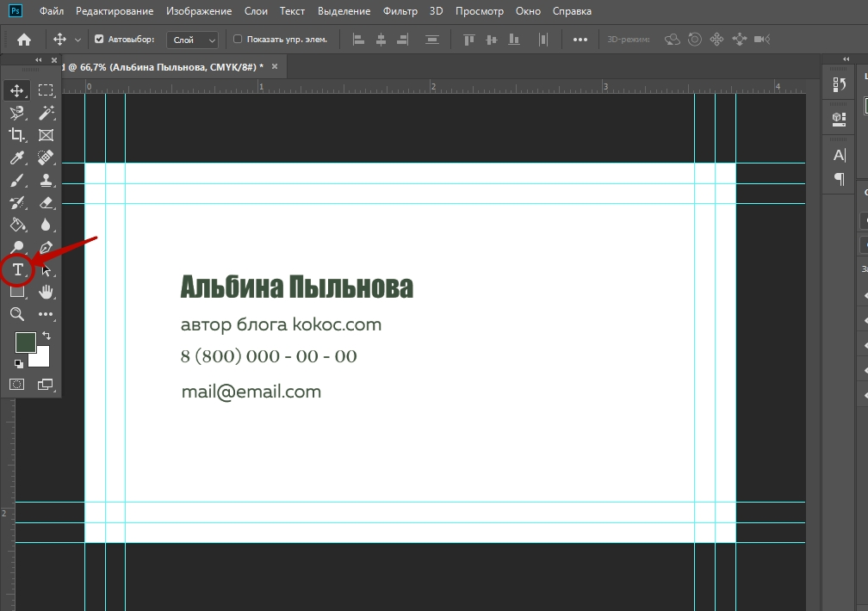The width and height of the screenshot is (868, 611).
Task: Expand the Move tool preset dropdown arrow
Action: [x=78, y=40]
